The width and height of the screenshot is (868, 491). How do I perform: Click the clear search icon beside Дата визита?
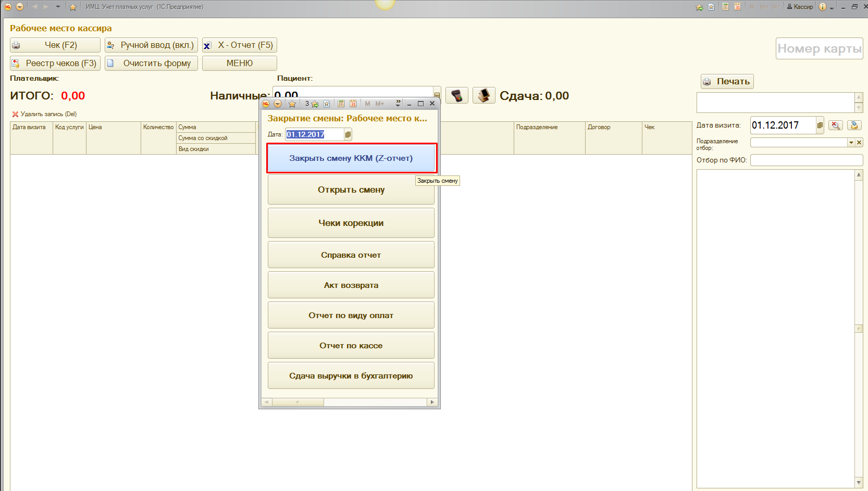(x=835, y=125)
